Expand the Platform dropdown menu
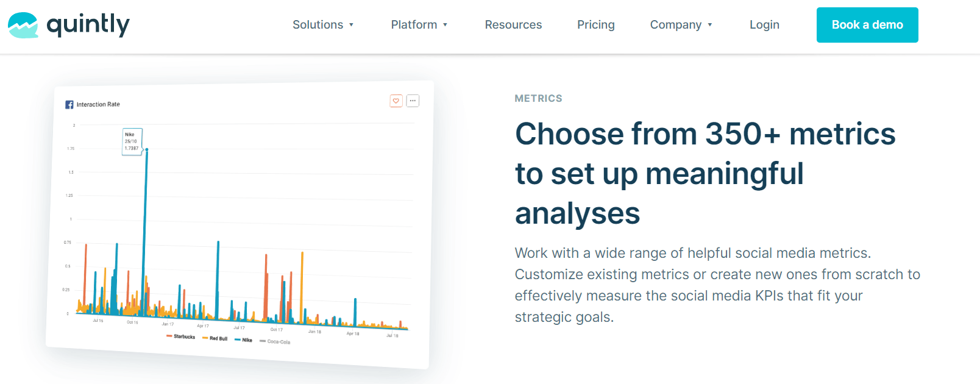980x384 pixels. [419, 25]
